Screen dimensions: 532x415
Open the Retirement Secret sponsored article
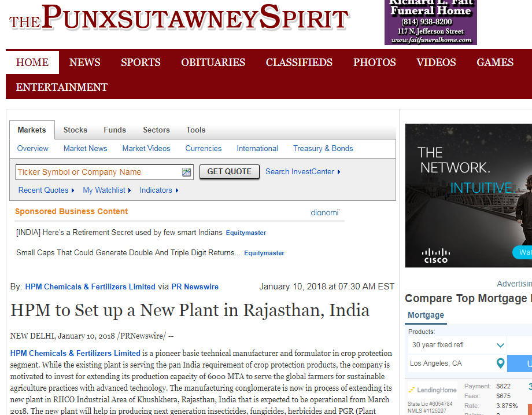119,233
